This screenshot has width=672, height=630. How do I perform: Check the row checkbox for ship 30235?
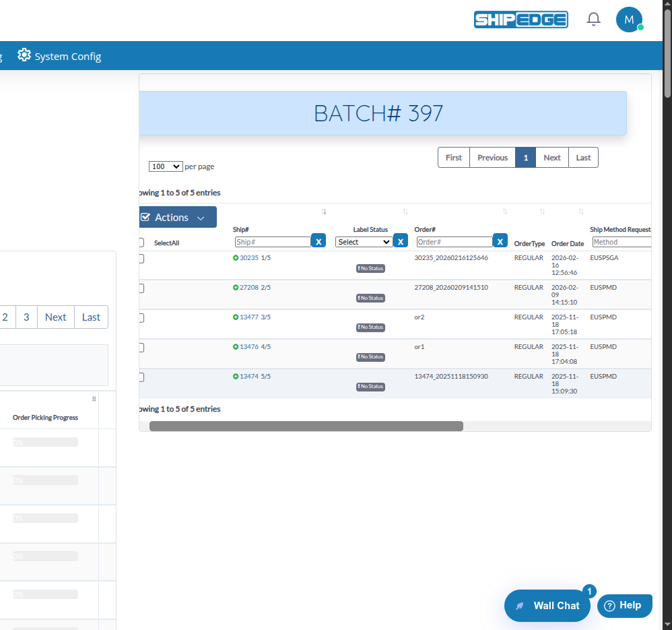click(x=141, y=259)
